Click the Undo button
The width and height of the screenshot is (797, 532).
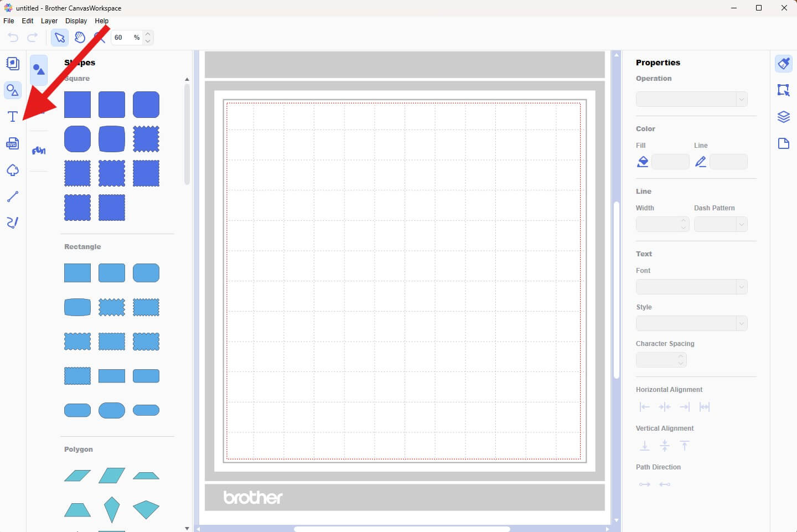12,37
